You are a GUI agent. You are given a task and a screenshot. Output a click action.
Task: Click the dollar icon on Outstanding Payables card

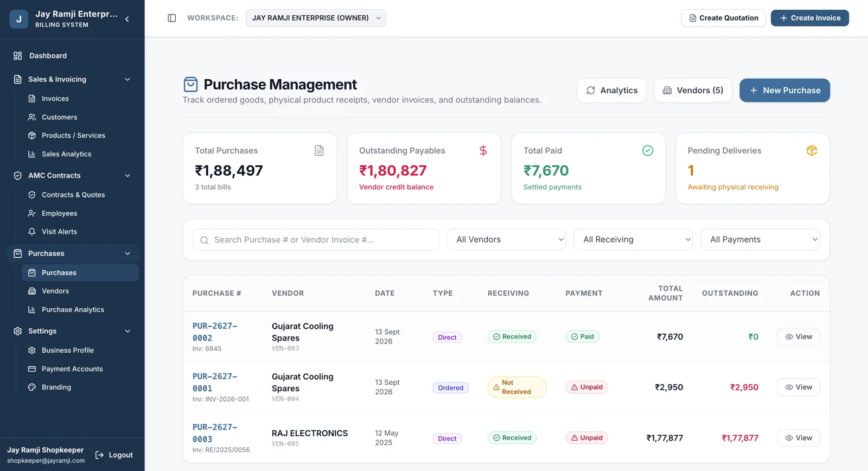pyautogui.click(x=483, y=150)
